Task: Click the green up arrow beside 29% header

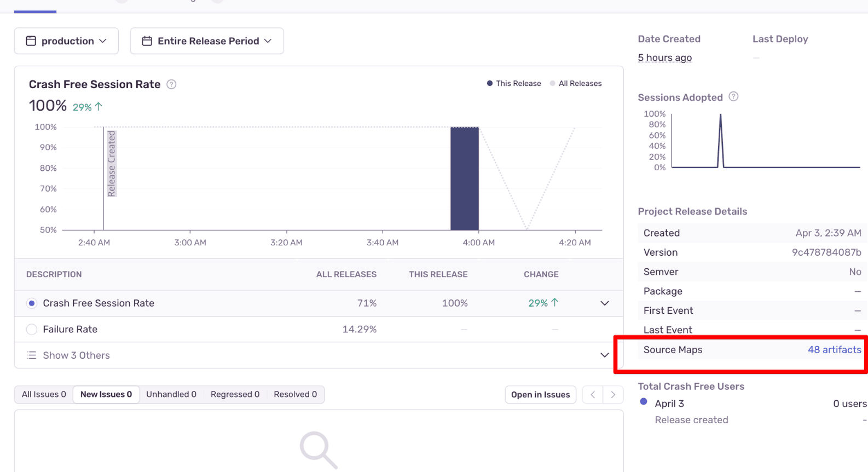Action: tap(99, 107)
